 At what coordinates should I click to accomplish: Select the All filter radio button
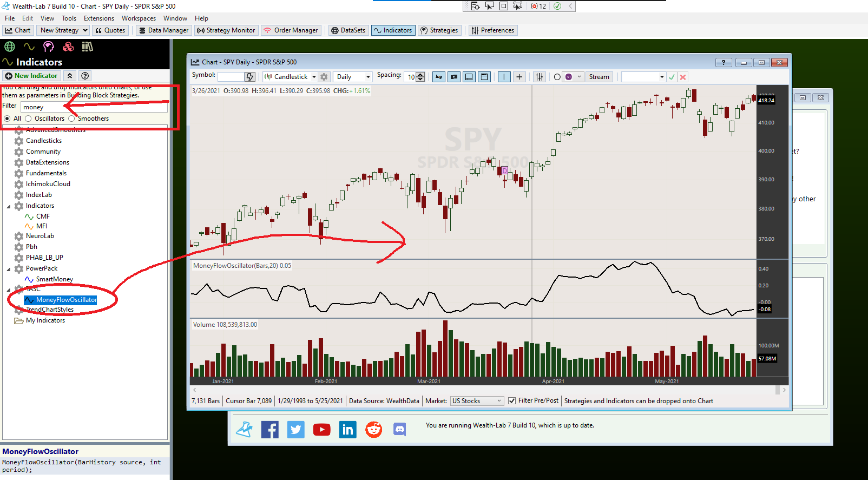[x=7, y=119]
